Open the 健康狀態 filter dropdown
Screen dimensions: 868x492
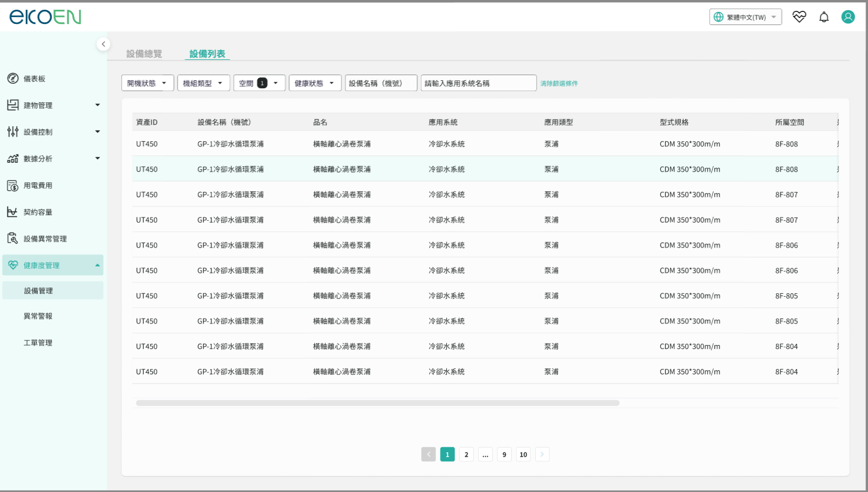click(x=315, y=83)
